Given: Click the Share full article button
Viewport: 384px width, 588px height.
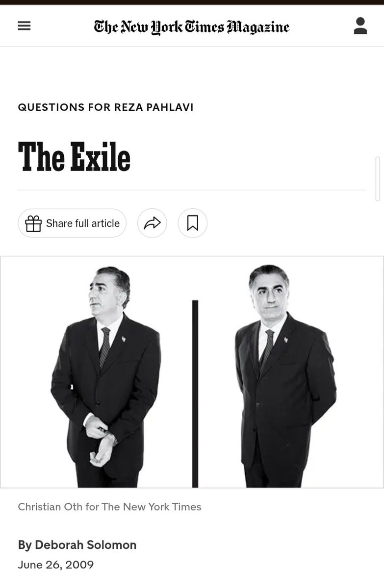Looking at the screenshot, I should click(x=72, y=223).
